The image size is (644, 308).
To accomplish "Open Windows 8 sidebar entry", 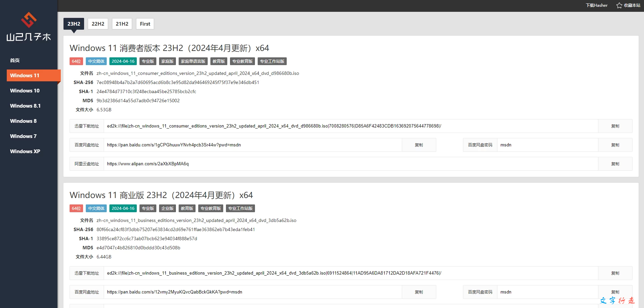I will [23, 121].
